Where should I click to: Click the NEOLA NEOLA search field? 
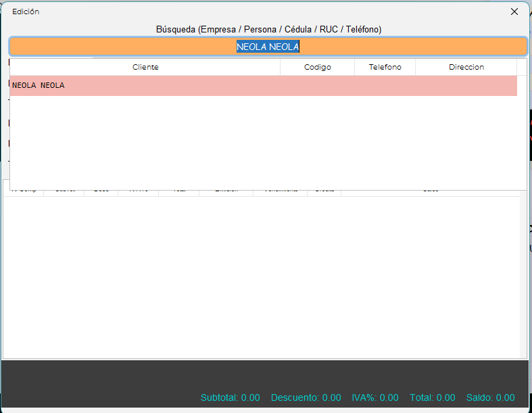click(x=268, y=47)
